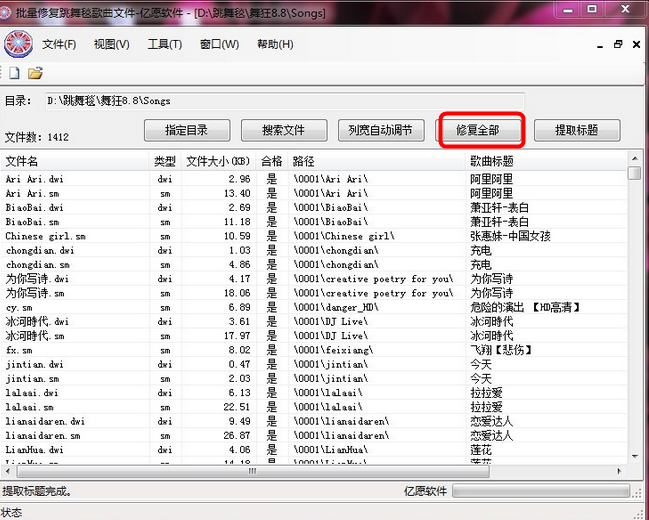Select row Ari Ari.sm
This screenshot has height=520, width=649.
(314, 193)
